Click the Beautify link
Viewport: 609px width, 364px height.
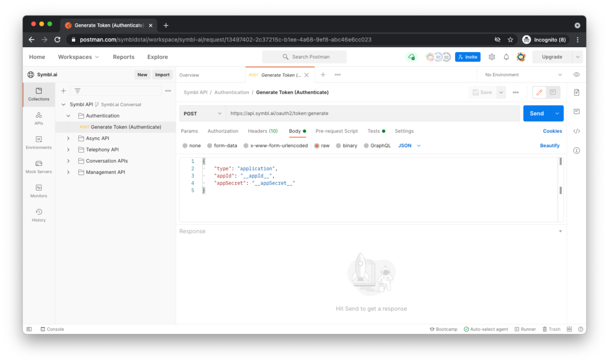[x=550, y=145]
